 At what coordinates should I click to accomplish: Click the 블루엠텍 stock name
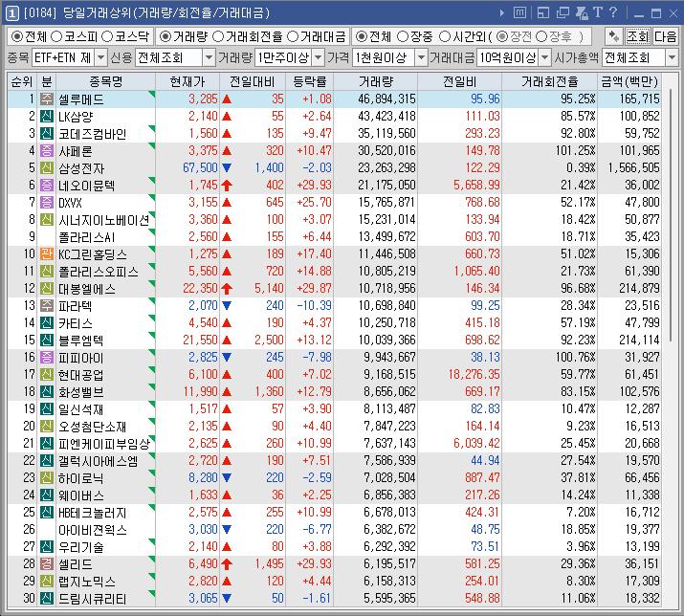click(x=80, y=341)
